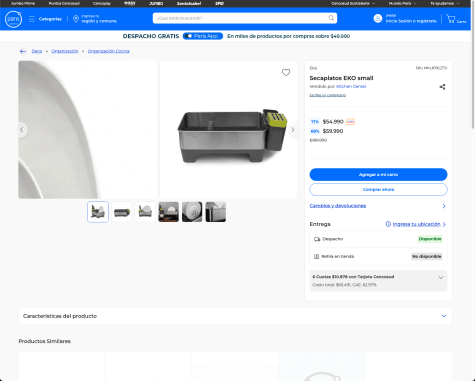The height and width of the screenshot is (381, 475).
Task: Click the info icon beside Ingresa tu ubicación
Action: point(388,224)
